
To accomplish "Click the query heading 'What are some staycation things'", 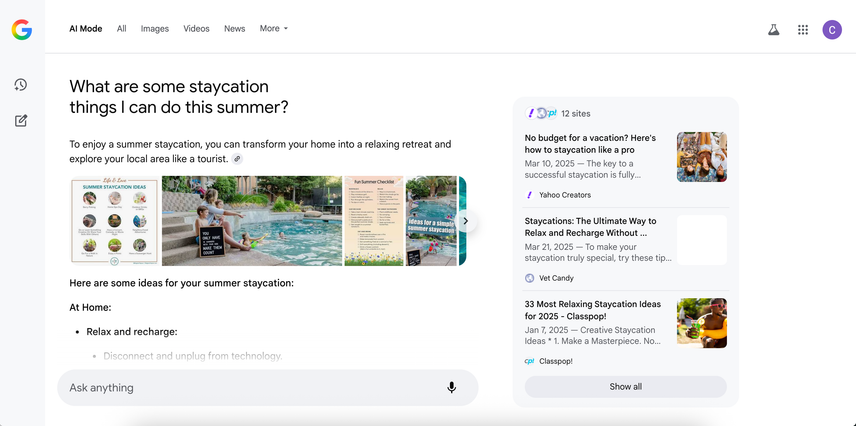I will click(169, 86).
